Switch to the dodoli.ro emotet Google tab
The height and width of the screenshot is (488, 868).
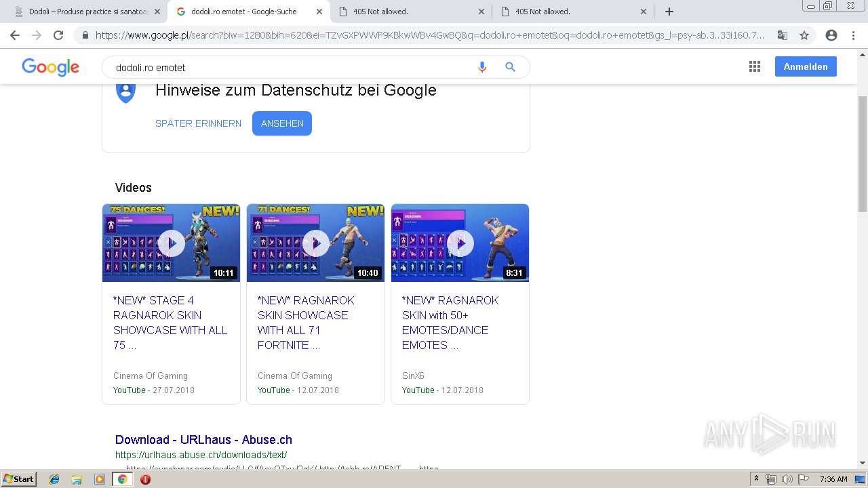pyautogui.click(x=250, y=12)
